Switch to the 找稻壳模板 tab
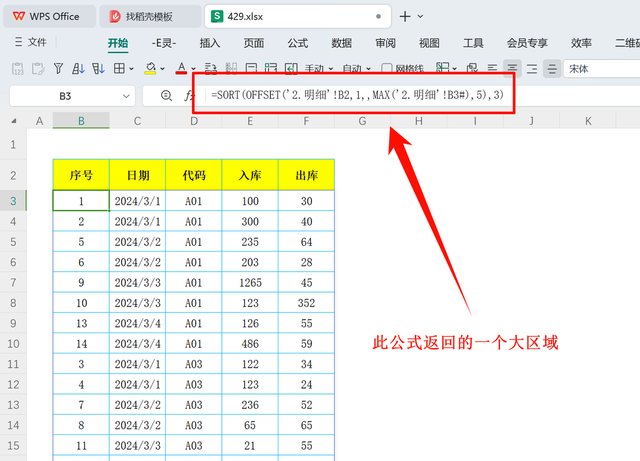The width and height of the screenshot is (640, 461). [x=149, y=16]
